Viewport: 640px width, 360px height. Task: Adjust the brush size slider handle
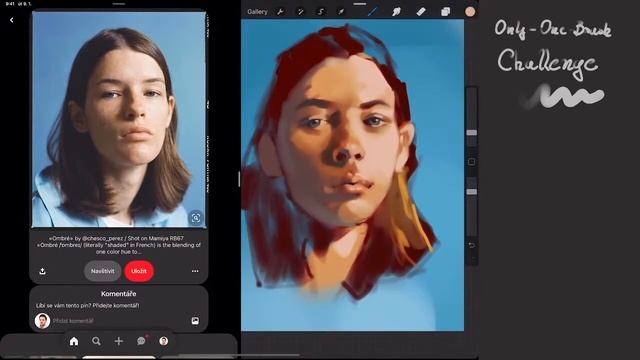coord(471,133)
